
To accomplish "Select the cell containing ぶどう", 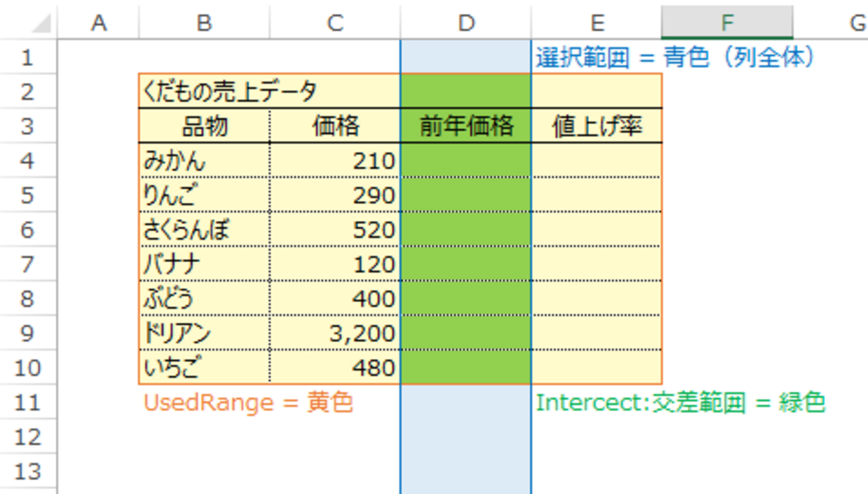I will [x=204, y=298].
